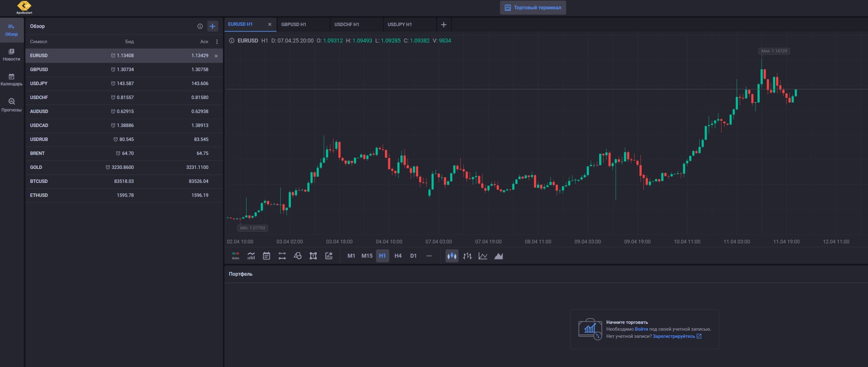Open chart settings icon with gear
868x367 pixels.
[329, 256]
